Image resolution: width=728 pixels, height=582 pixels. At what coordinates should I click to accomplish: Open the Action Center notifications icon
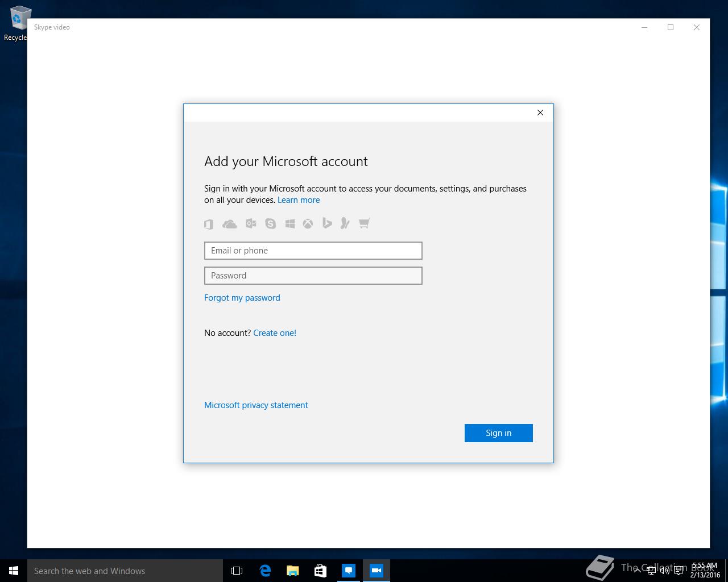(679, 571)
